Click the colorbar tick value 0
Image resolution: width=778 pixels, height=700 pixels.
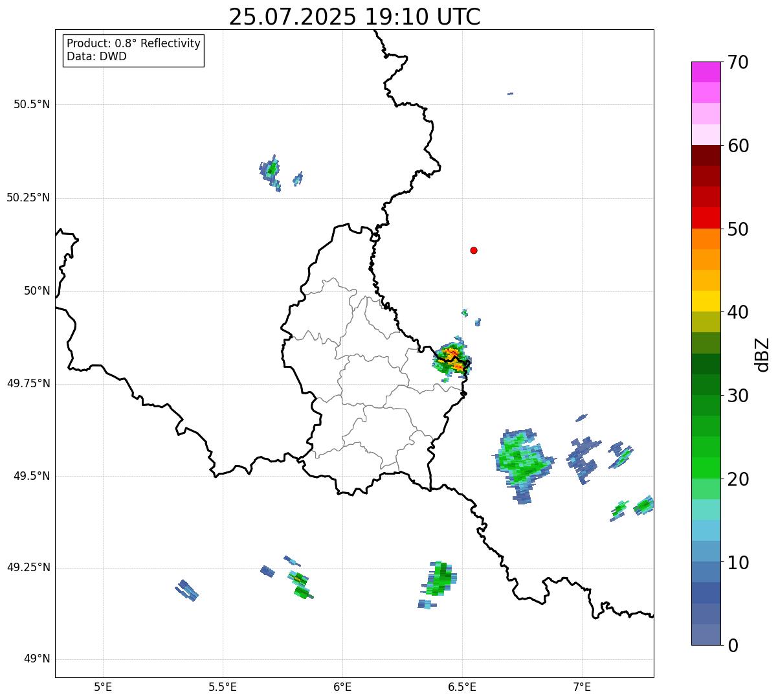733,646
